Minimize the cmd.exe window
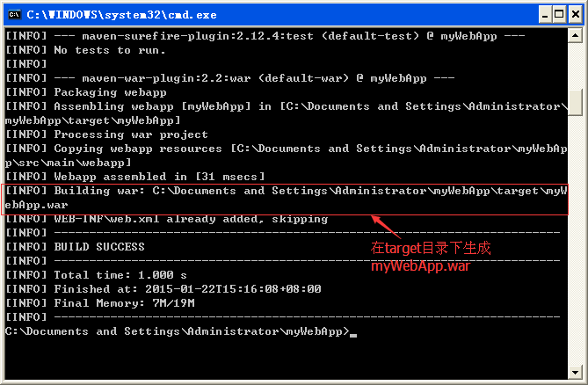 [x=545, y=15]
